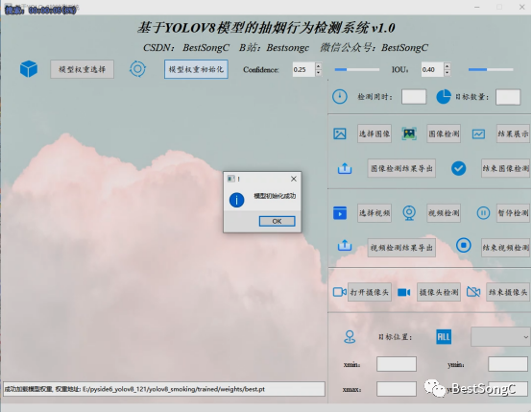
Task: Click the 图像检测 button
Action: coord(444,134)
